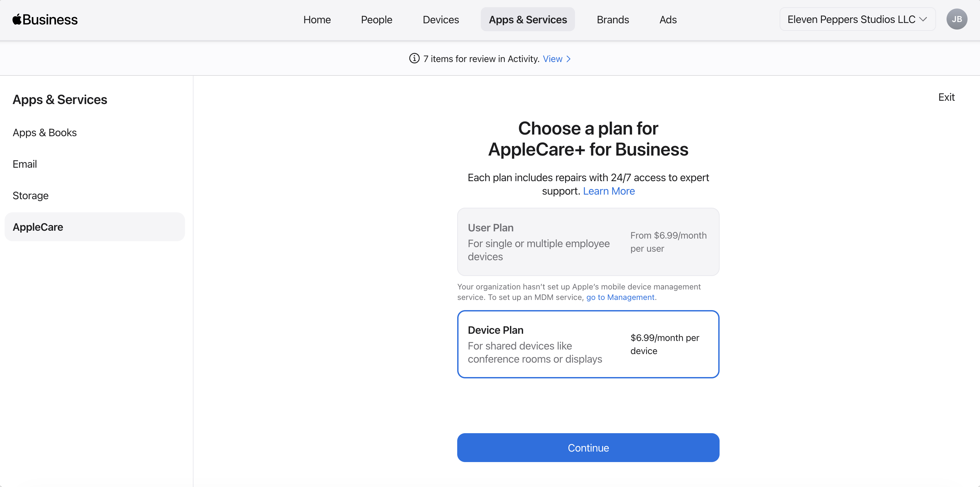Go to the People tab
980x487 pixels.
pos(376,19)
